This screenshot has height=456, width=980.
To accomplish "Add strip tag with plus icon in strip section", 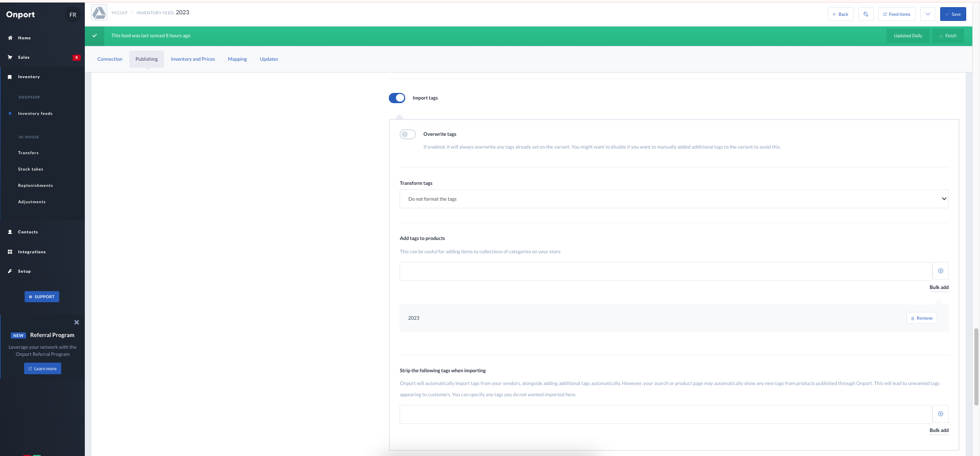I will pyautogui.click(x=940, y=414).
